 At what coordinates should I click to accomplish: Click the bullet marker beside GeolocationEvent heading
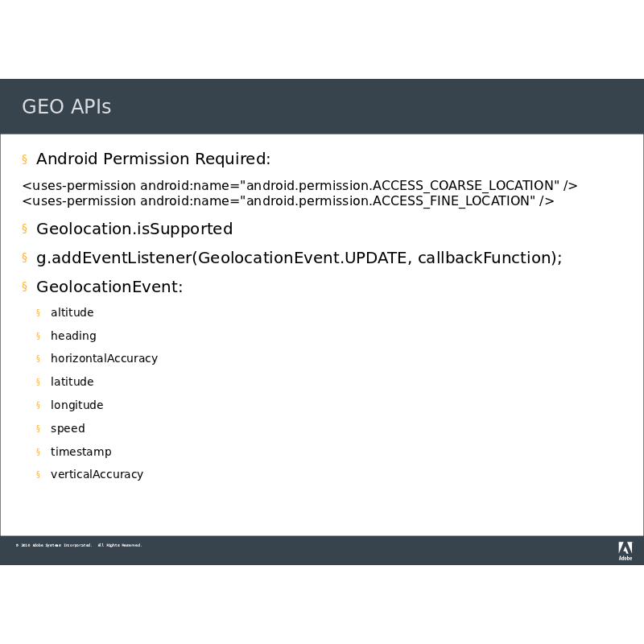click(25, 287)
